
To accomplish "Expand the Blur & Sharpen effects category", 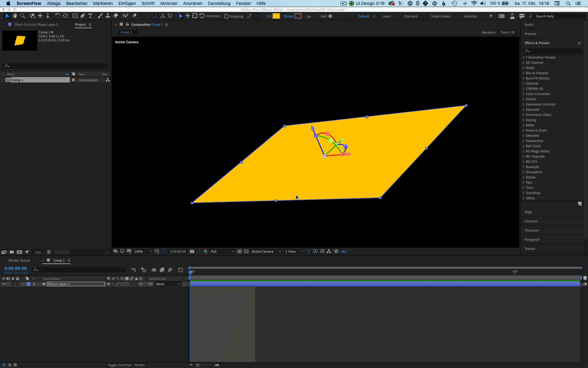I will [x=524, y=73].
